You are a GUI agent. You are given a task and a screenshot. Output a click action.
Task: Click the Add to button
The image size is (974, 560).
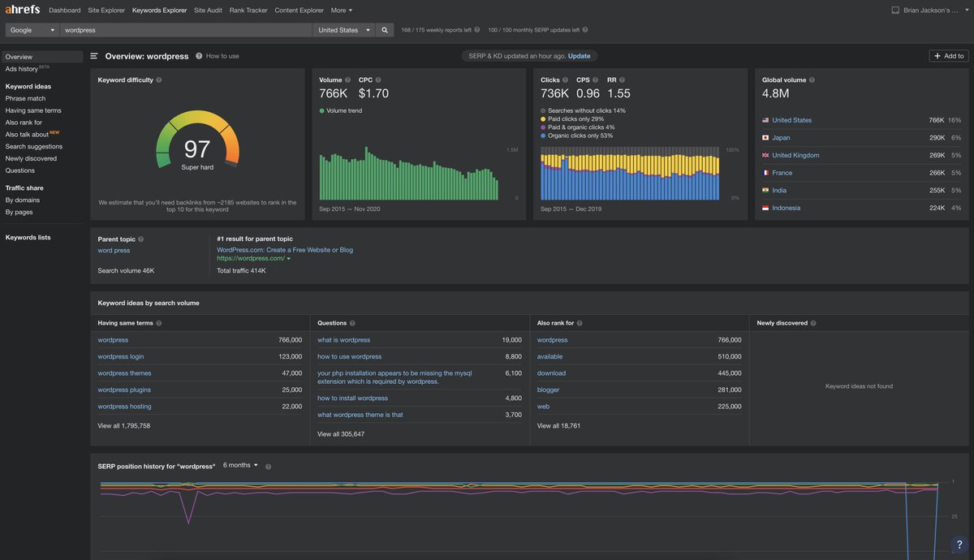[949, 56]
